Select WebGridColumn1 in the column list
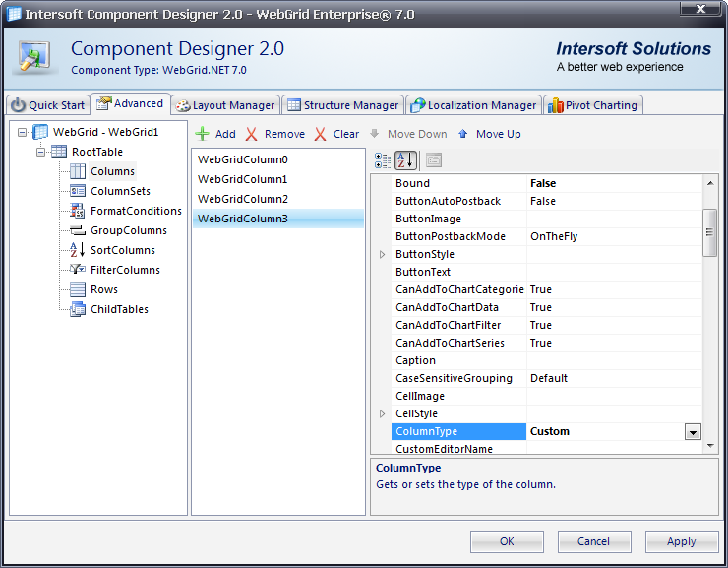This screenshot has width=728, height=568. [243, 179]
